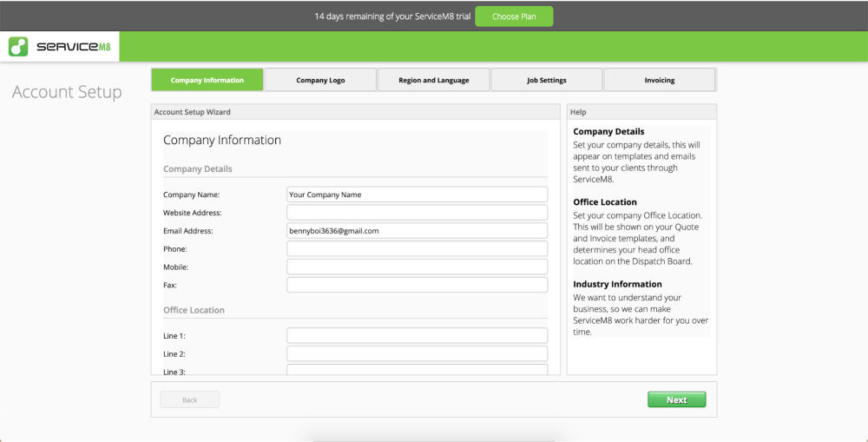The width and height of the screenshot is (868, 442).
Task: Click the Account Setup Wizard panel header
Action: pyautogui.click(x=355, y=112)
